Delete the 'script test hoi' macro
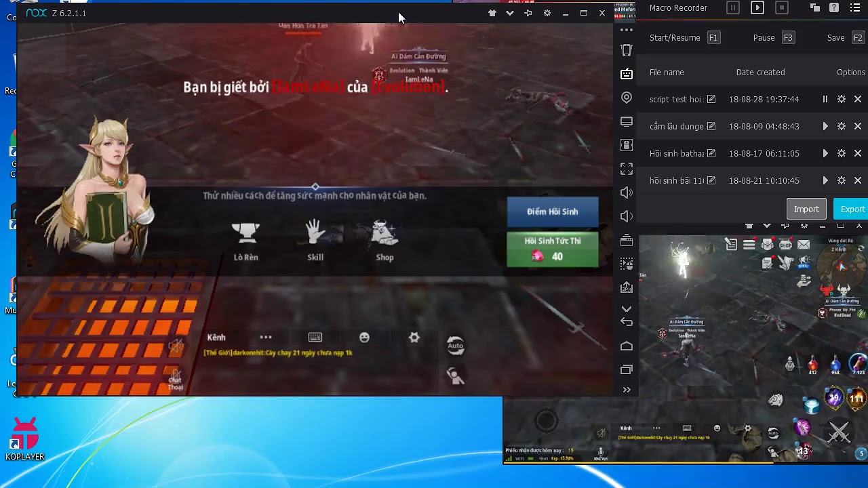The width and height of the screenshot is (868, 488). (x=858, y=99)
